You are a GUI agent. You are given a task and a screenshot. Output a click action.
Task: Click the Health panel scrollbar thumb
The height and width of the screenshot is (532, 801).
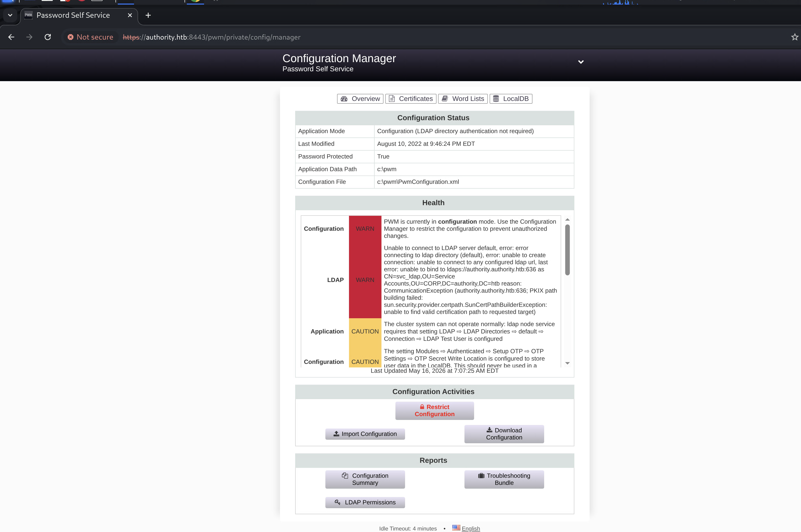567,250
